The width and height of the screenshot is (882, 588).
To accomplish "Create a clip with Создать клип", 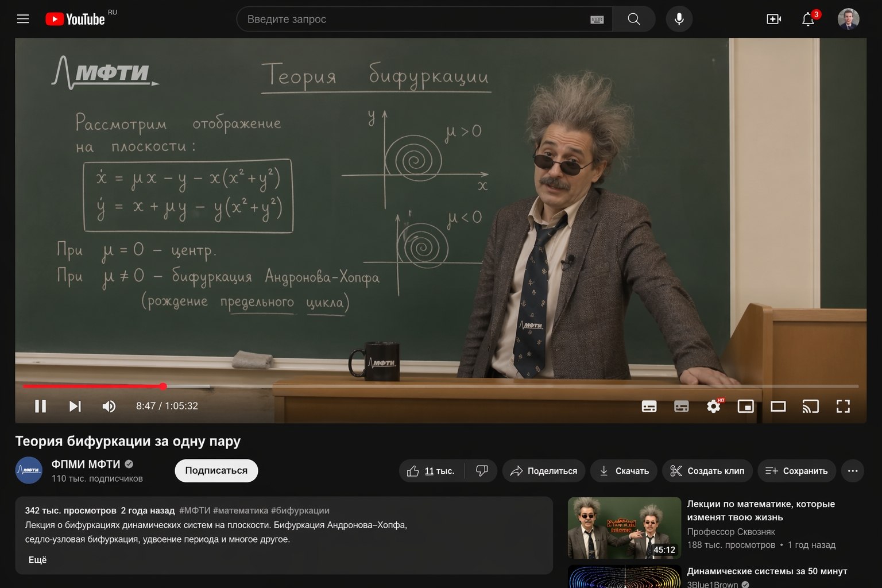I will (x=707, y=471).
